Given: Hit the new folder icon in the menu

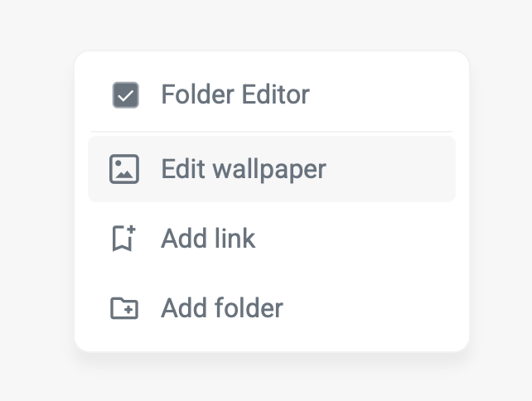Looking at the screenshot, I should tap(124, 308).
